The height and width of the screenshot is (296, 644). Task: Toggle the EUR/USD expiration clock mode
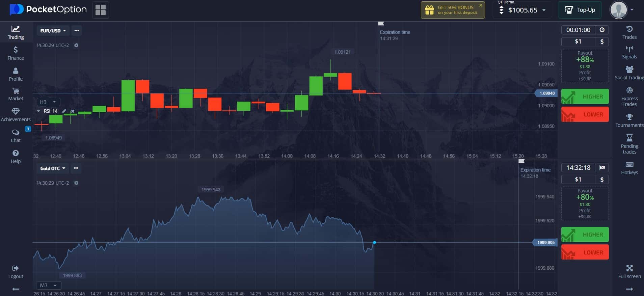pyautogui.click(x=602, y=30)
